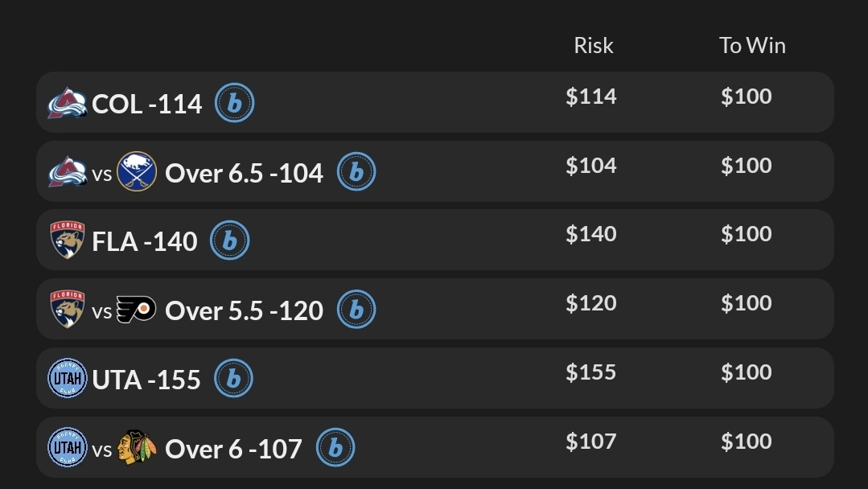Click the Colorado Avalanche logo beside COL -114
The height and width of the screenshot is (489, 868).
tap(67, 104)
